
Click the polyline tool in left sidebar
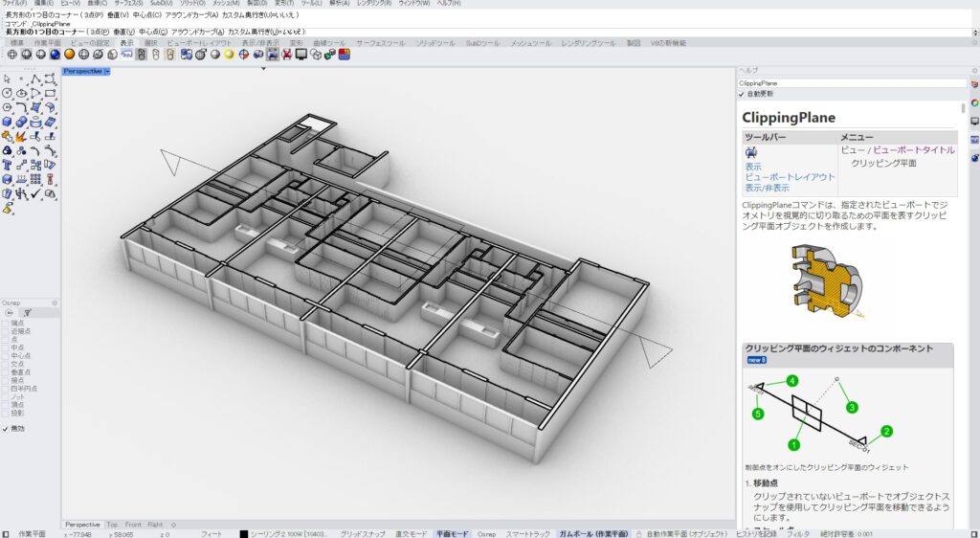[35, 79]
